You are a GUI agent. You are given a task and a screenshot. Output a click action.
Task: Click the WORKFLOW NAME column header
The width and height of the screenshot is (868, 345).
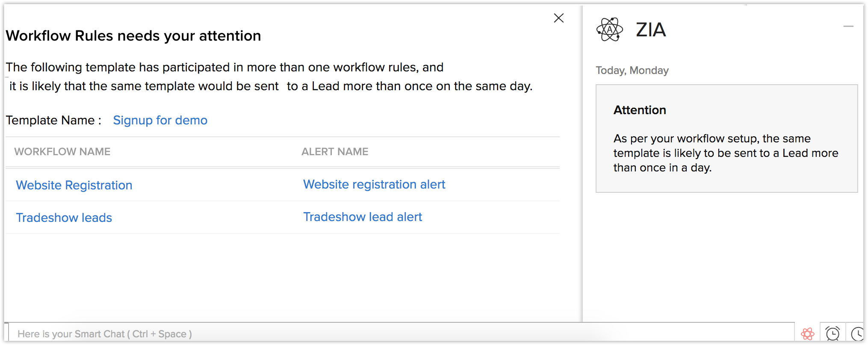[x=62, y=152]
